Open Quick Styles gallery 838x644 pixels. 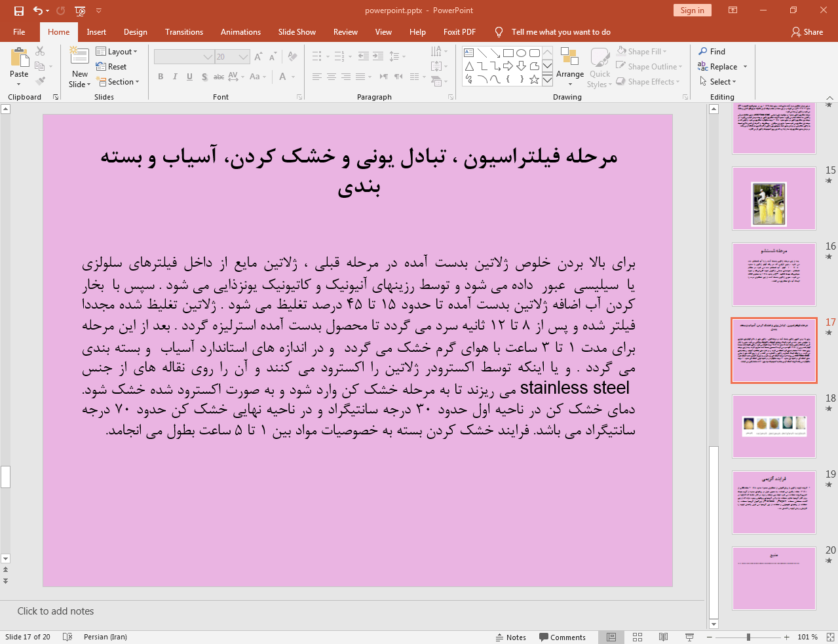click(600, 66)
